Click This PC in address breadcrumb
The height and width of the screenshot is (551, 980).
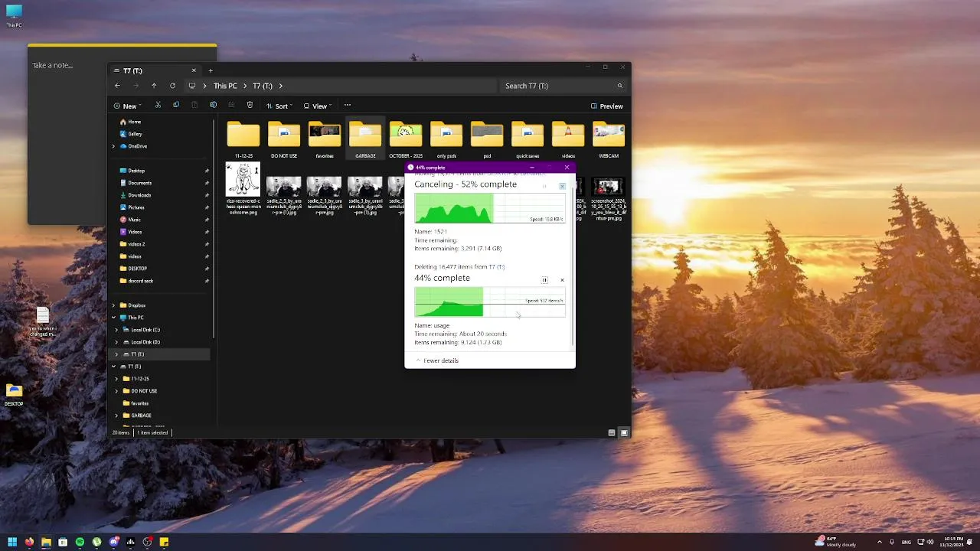(225, 86)
